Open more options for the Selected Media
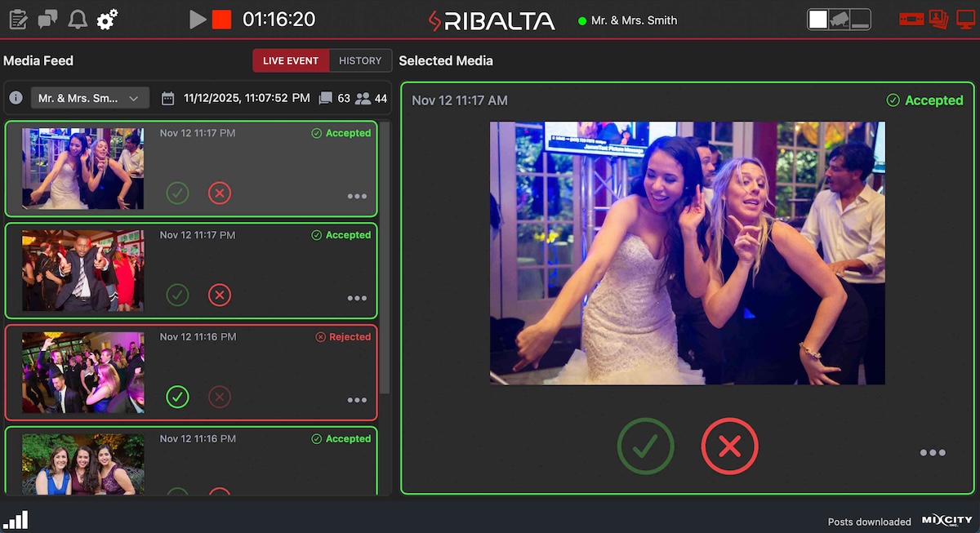This screenshot has height=533, width=980. click(932, 451)
